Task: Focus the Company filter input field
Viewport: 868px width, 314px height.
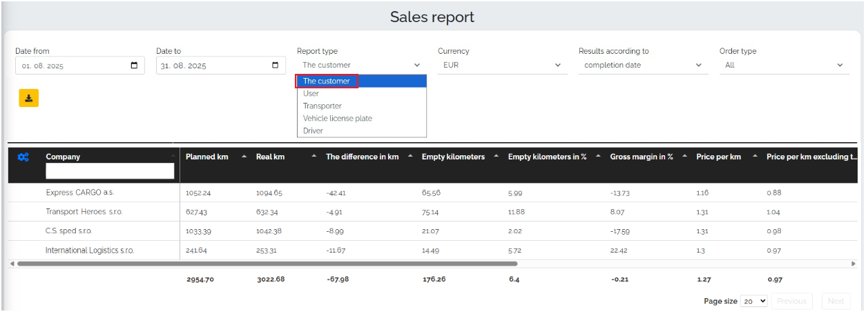Action: 110,171
